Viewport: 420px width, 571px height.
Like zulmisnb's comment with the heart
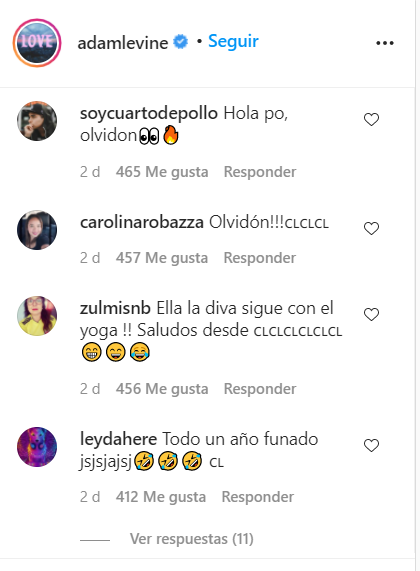click(371, 314)
